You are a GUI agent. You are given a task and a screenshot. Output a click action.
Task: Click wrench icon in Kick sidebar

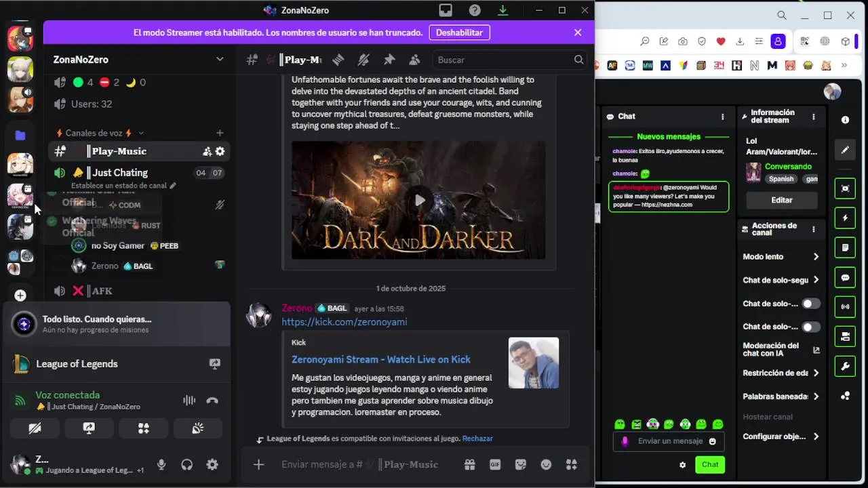point(845,367)
